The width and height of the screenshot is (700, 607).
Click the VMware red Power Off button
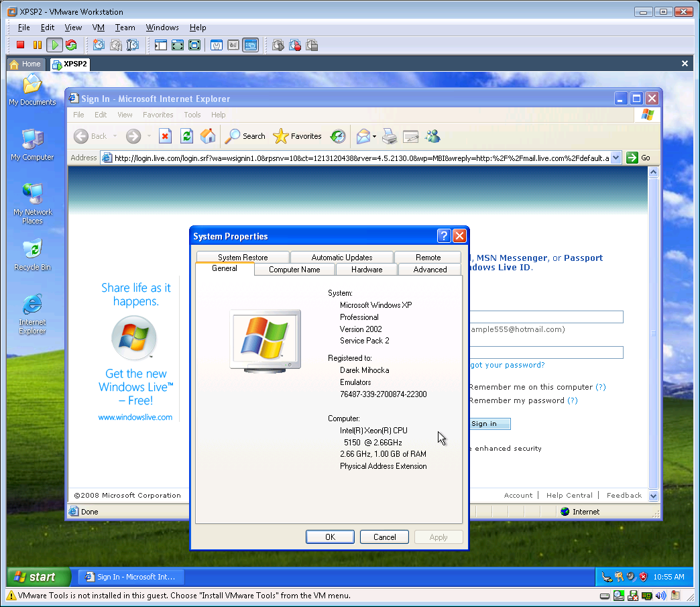[x=21, y=45]
